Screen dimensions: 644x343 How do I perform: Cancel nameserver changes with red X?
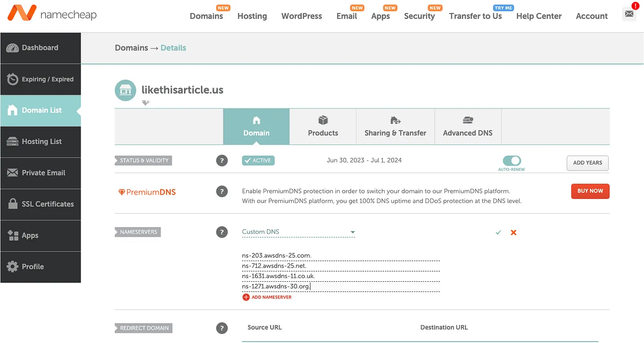point(513,233)
